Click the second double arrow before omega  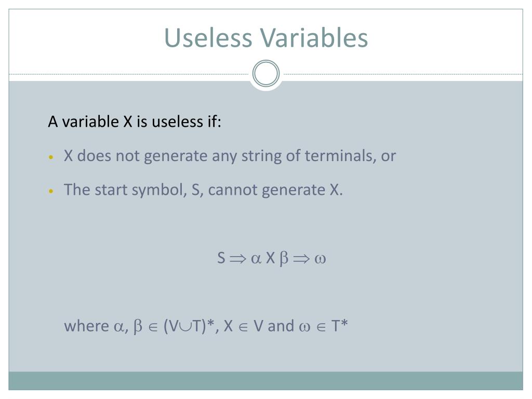[x=301, y=259]
